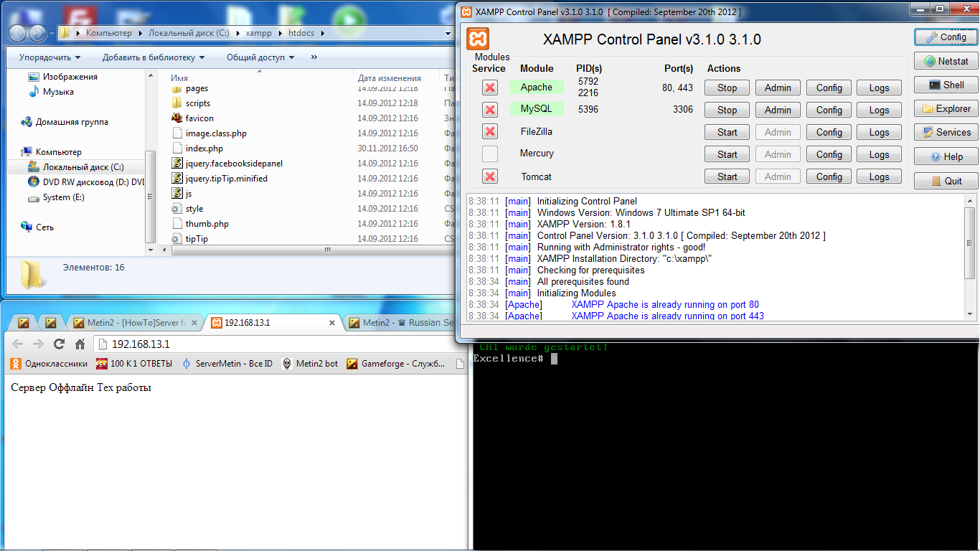This screenshot has height=551, width=980.
Task: View Tomcat Logs
Action: 879,176
